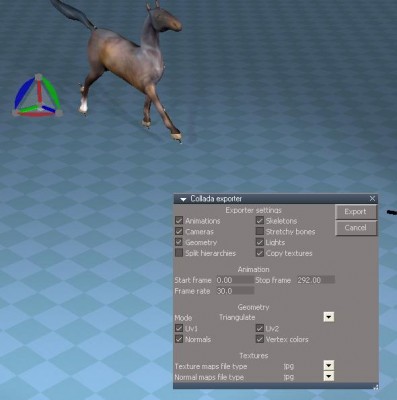Click the Collada exporter title bar
The width and height of the screenshot is (397, 400).
pos(276,199)
